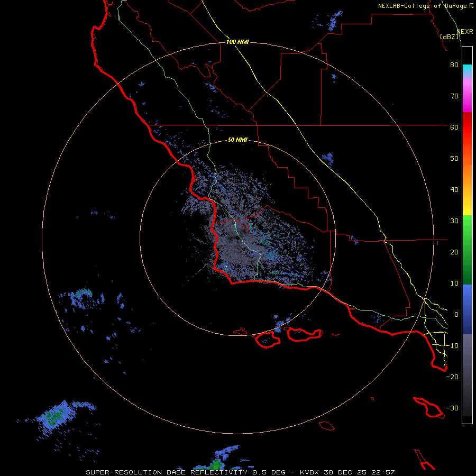Click the 30 value on the dBZ scale
Image resolution: width=476 pixels, height=476 pixels.
(x=454, y=221)
